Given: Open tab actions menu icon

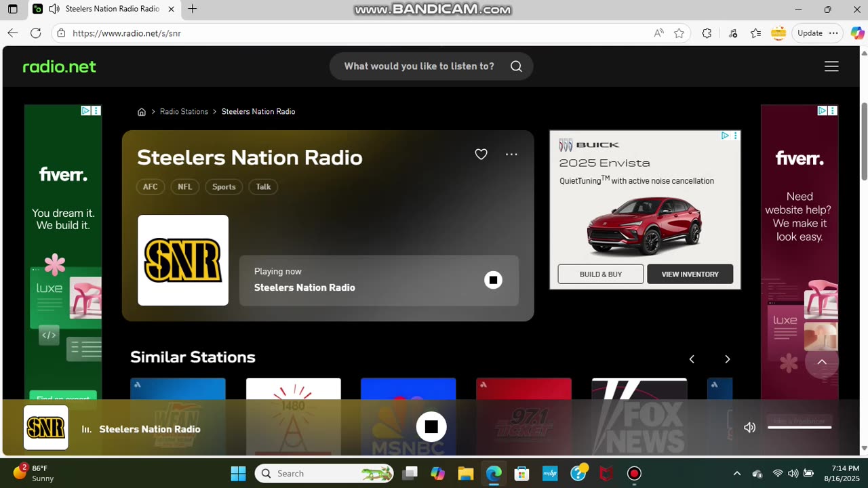Looking at the screenshot, I should tap(13, 9).
